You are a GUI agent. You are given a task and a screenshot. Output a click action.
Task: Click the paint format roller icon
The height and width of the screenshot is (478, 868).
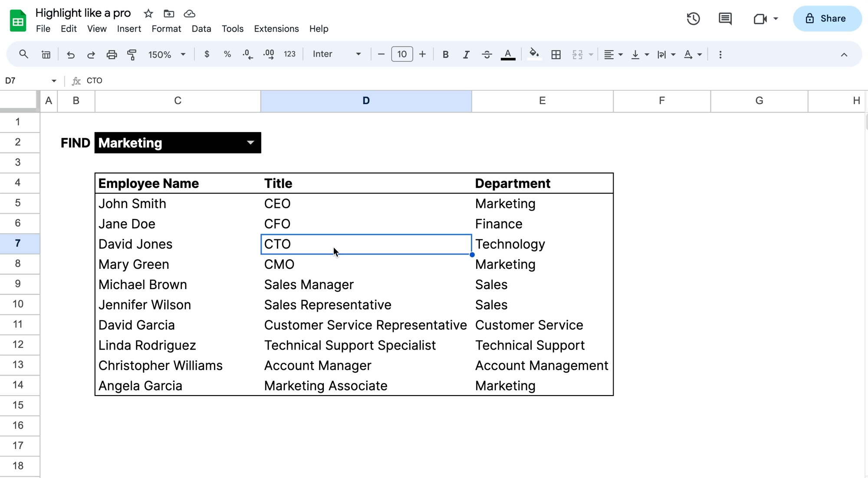(x=132, y=54)
